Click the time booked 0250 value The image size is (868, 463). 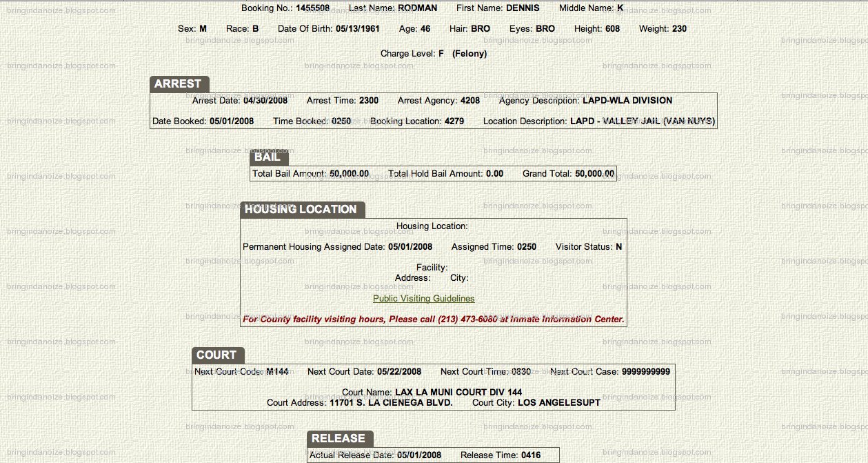tap(341, 121)
